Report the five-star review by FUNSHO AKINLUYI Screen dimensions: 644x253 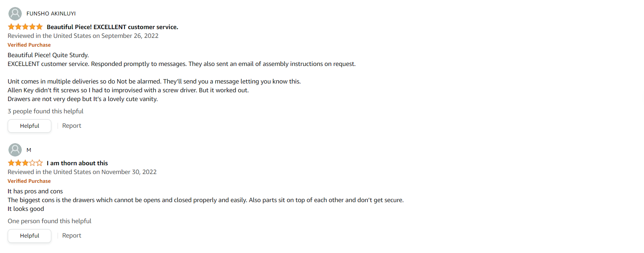[72, 126]
